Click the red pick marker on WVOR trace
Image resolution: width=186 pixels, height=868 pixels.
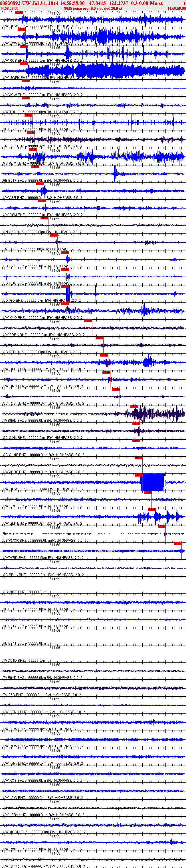[162, 527]
